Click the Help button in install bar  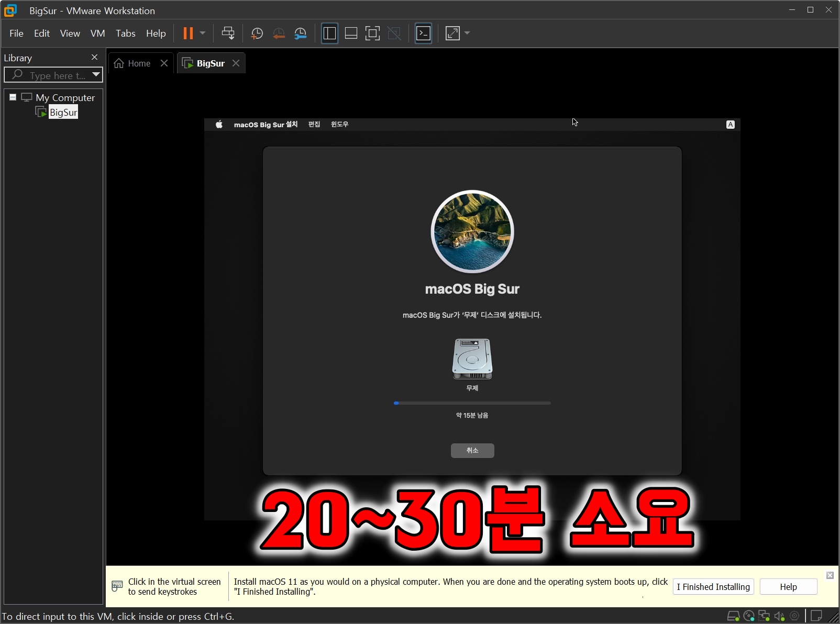788,587
